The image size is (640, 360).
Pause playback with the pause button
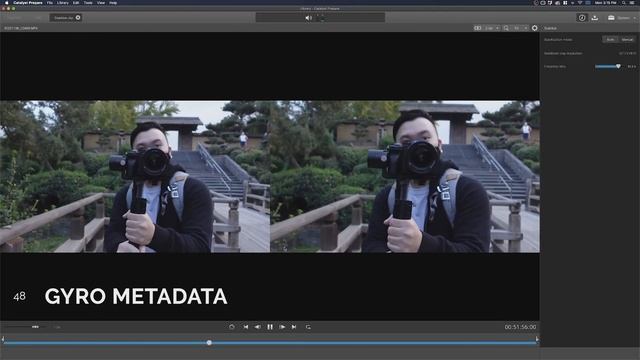pos(270,327)
